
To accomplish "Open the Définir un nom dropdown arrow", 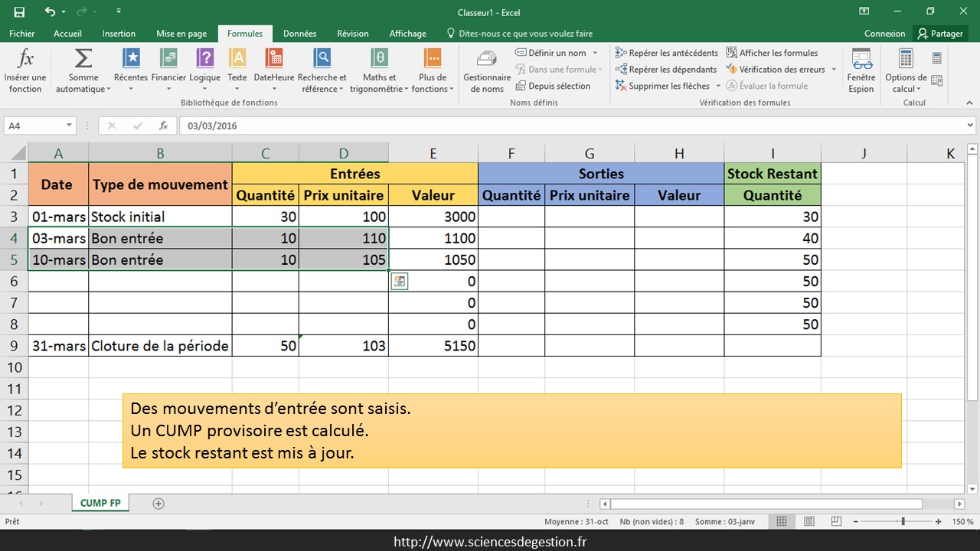I will click(x=595, y=53).
